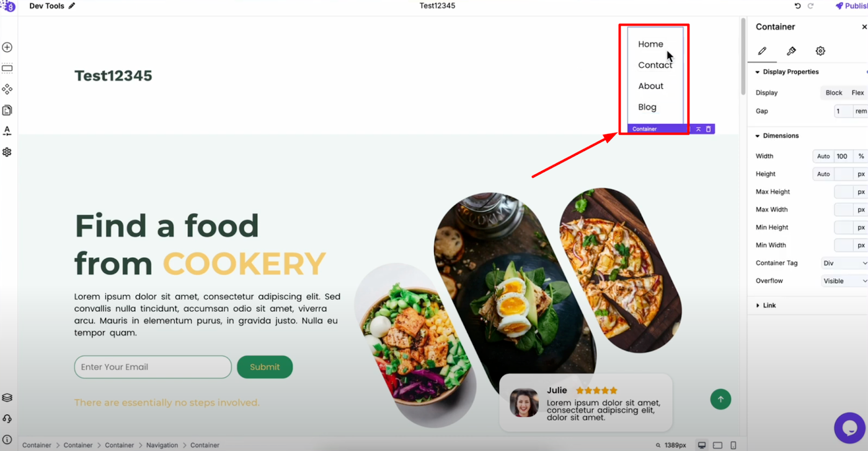Set Display to Block

pyautogui.click(x=833, y=93)
